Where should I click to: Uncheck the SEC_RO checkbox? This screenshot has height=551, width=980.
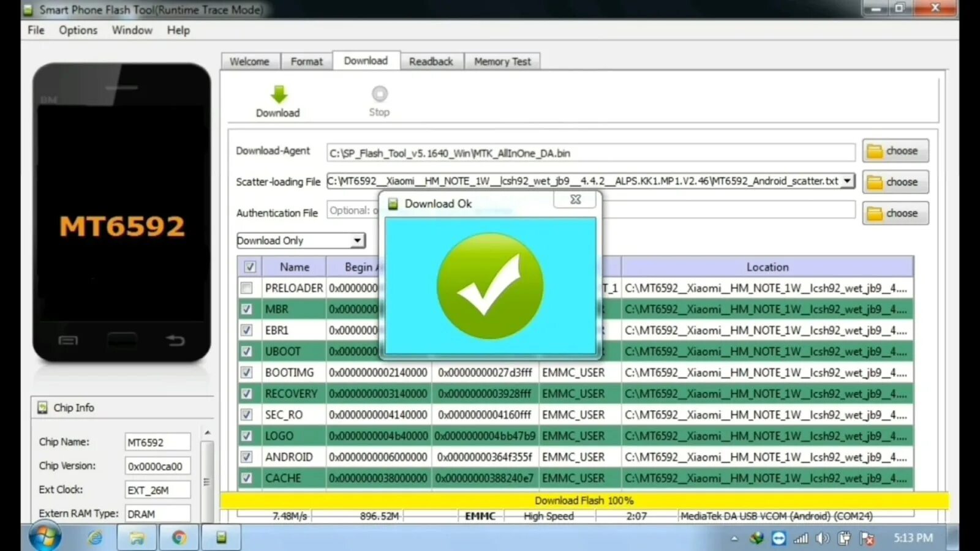(246, 414)
